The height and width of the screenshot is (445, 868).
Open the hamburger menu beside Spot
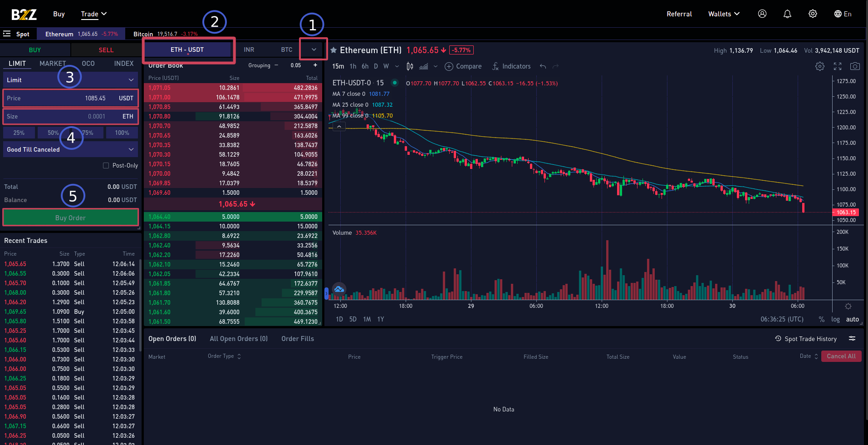[x=7, y=34]
